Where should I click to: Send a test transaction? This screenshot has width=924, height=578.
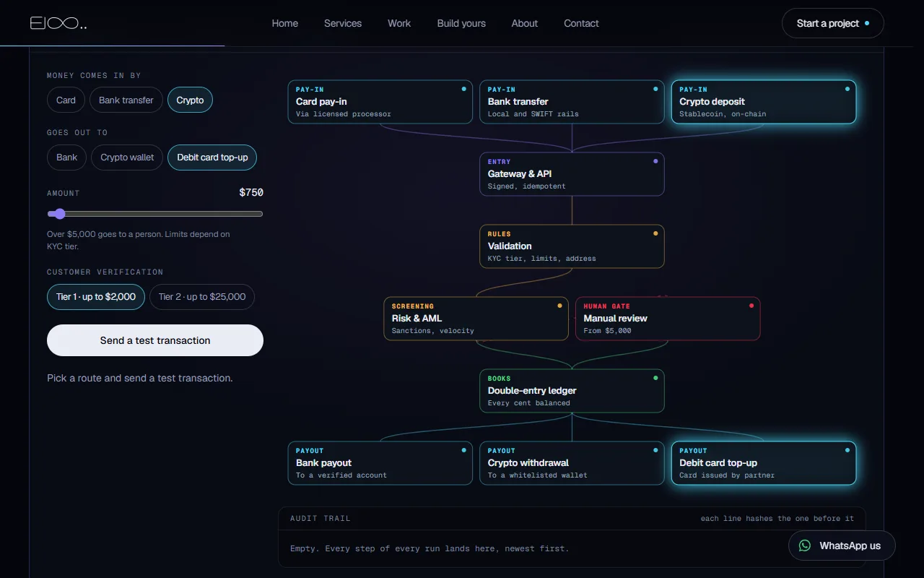point(155,340)
